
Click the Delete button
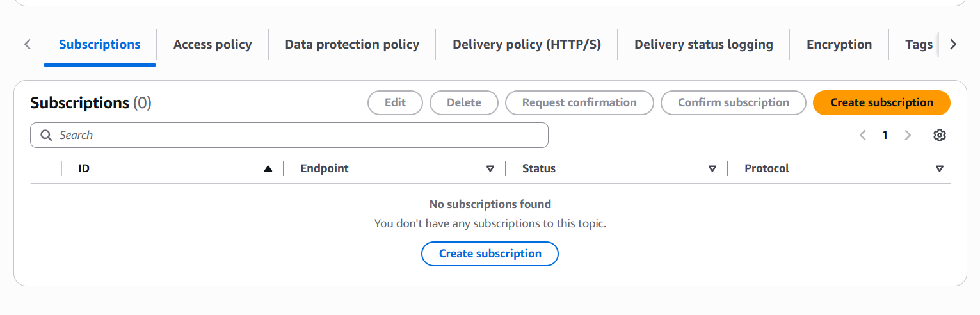pos(464,102)
